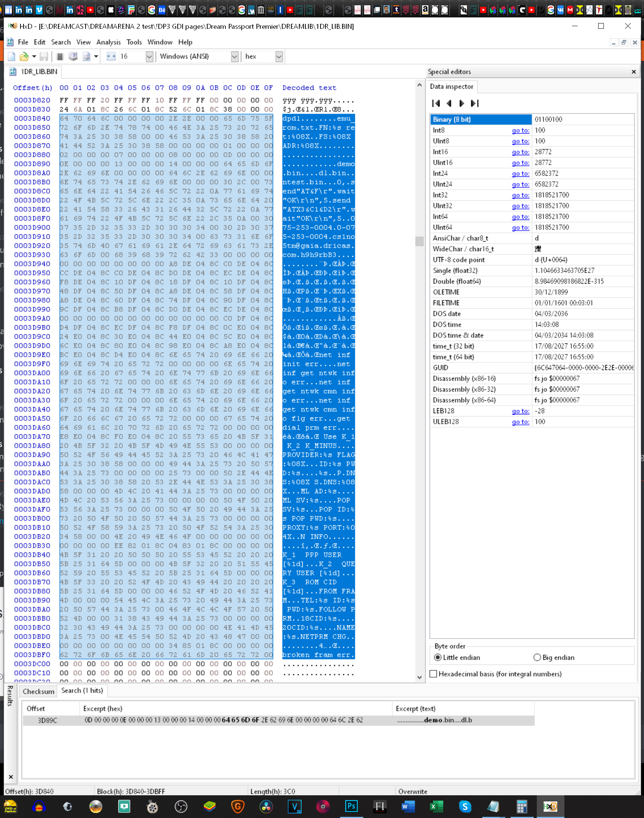Click offset row 0003DC00
Screen dimensions: 644x818
[x=32, y=664]
